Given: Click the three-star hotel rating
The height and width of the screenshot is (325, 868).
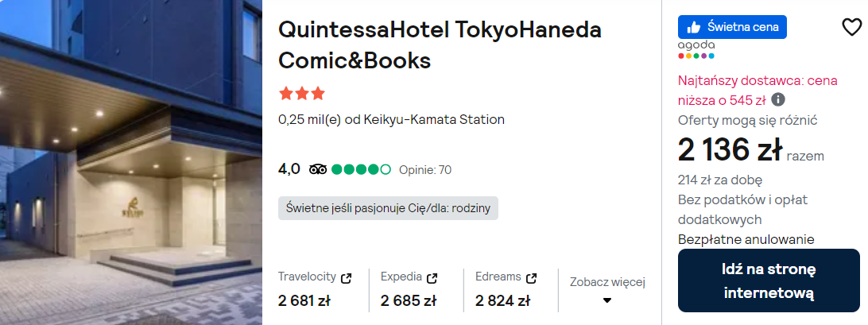Looking at the screenshot, I should 302,94.
